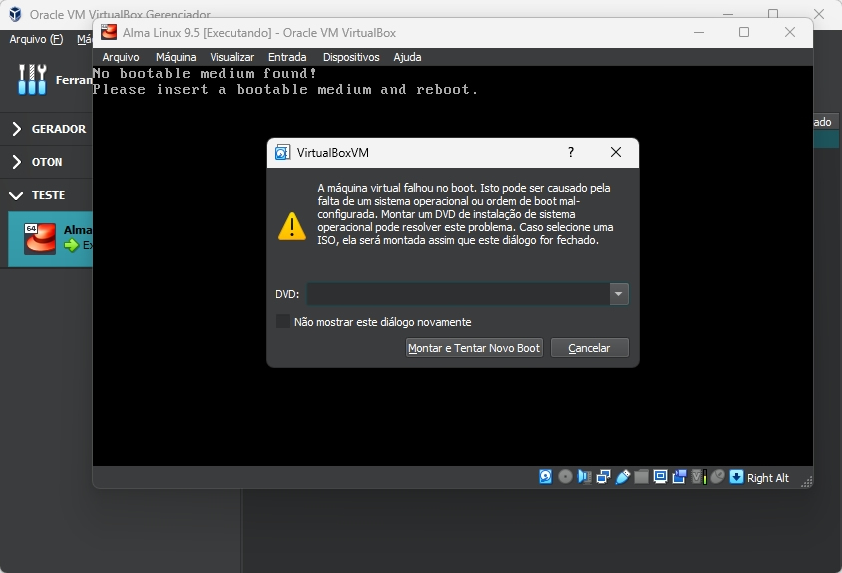Expand the GERADOR group in Manager
Image resolution: width=842 pixels, height=573 pixels.
click(17, 129)
